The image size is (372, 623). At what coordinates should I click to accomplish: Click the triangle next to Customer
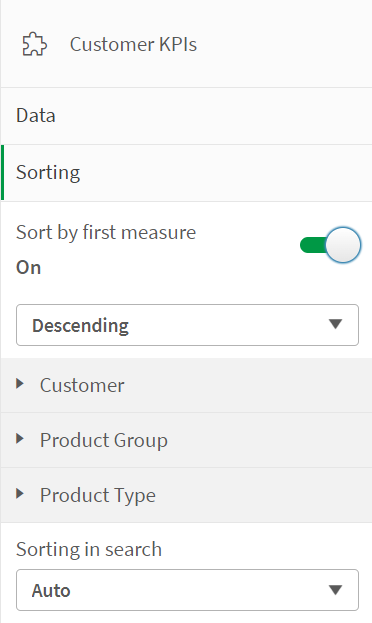[x=19, y=384]
